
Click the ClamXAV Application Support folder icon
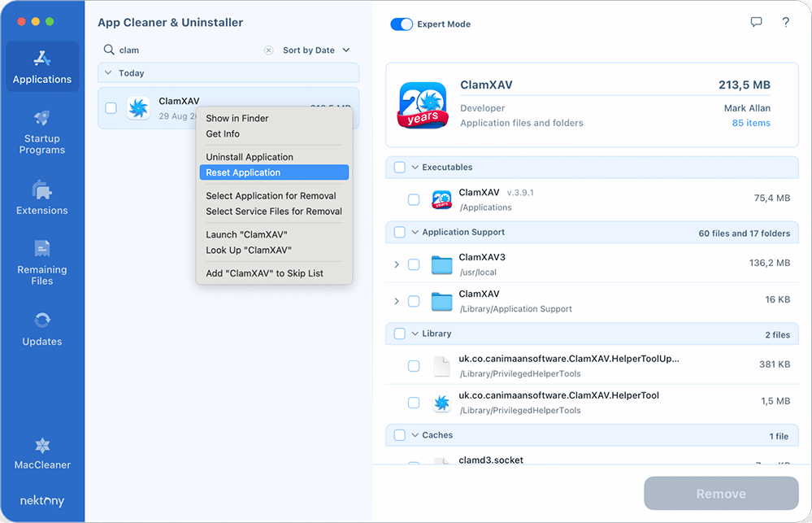pyautogui.click(x=441, y=301)
